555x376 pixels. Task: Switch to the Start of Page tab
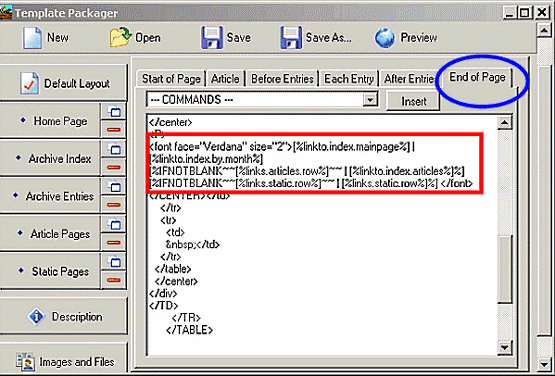[x=171, y=79]
